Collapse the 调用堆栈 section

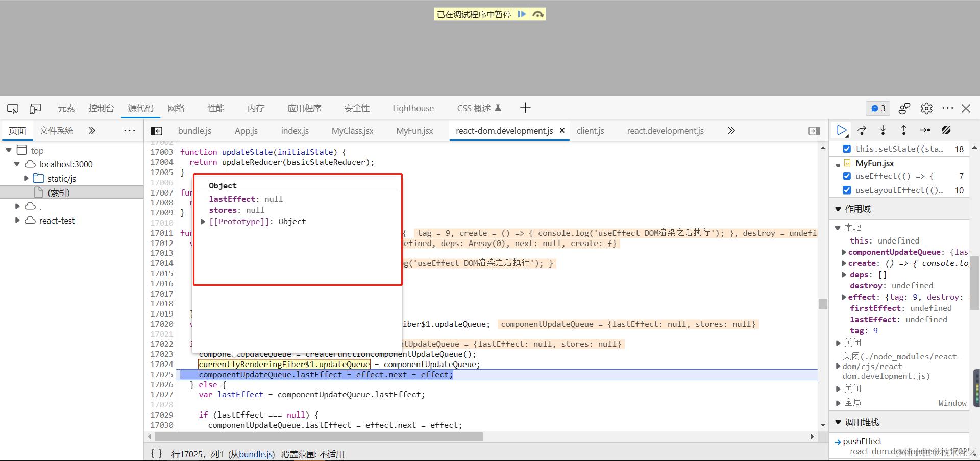(838, 422)
